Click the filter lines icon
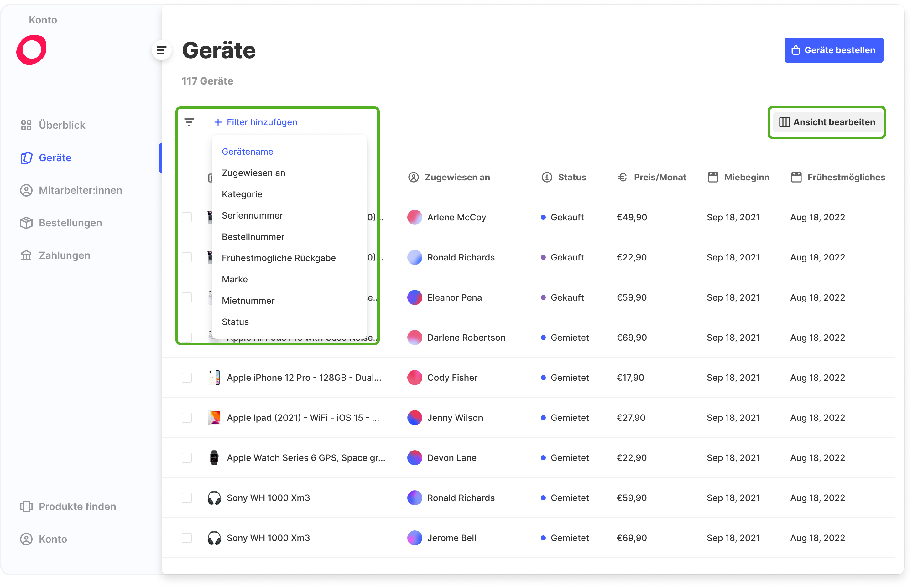The image size is (913, 588). click(x=189, y=122)
